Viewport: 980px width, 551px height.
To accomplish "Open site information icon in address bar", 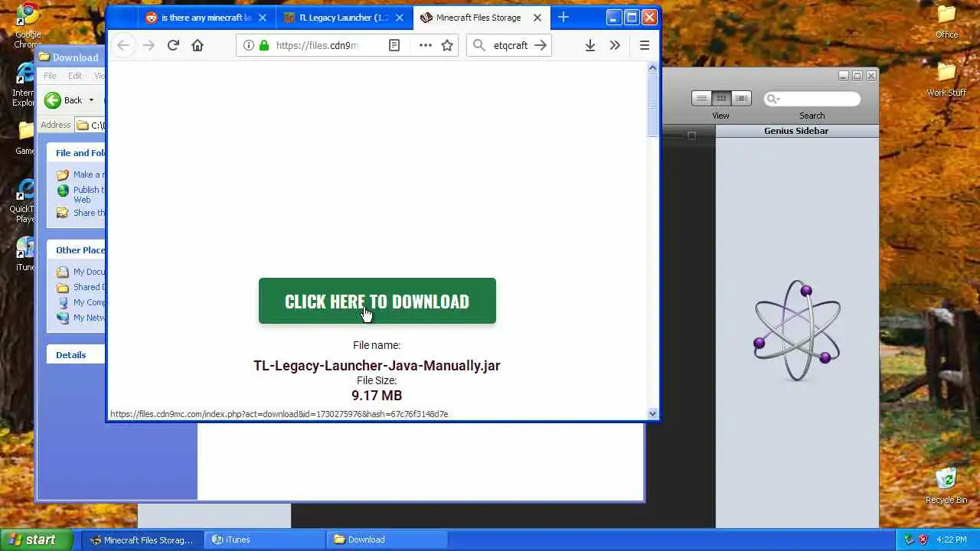I will (248, 45).
